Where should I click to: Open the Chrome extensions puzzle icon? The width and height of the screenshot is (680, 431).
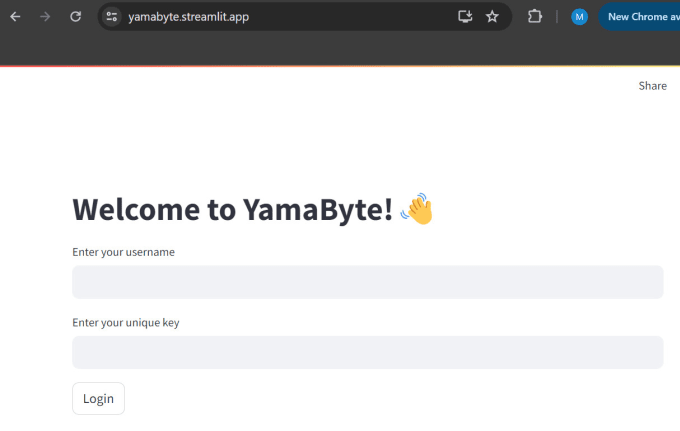pyautogui.click(x=535, y=17)
